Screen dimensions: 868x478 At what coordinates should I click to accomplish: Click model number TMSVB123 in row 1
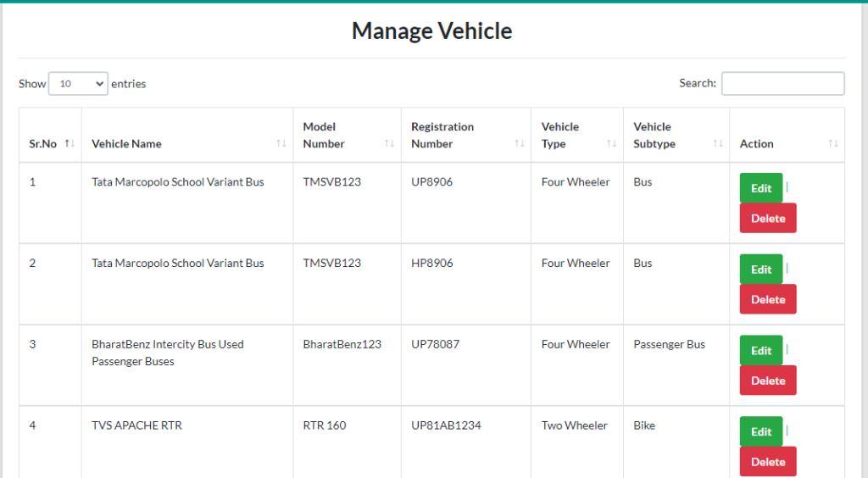(x=332, y=182)
